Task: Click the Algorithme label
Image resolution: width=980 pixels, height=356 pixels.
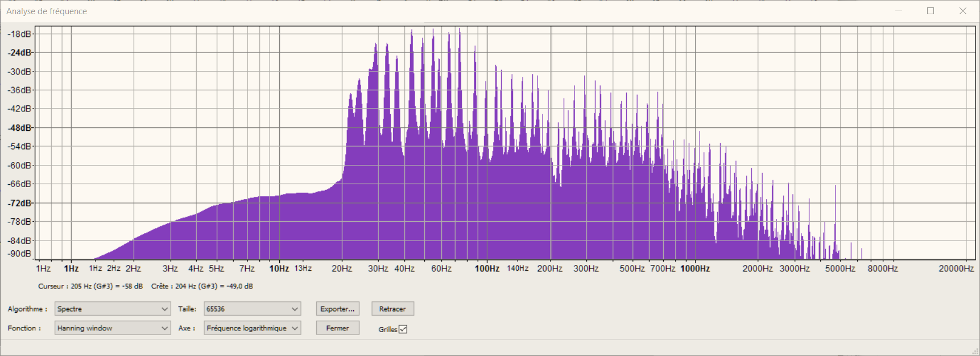Action: [x=27, y=309]
